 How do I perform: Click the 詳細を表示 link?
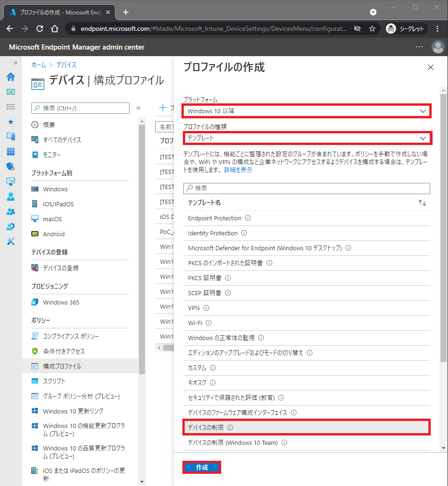[x=238, y=170]
